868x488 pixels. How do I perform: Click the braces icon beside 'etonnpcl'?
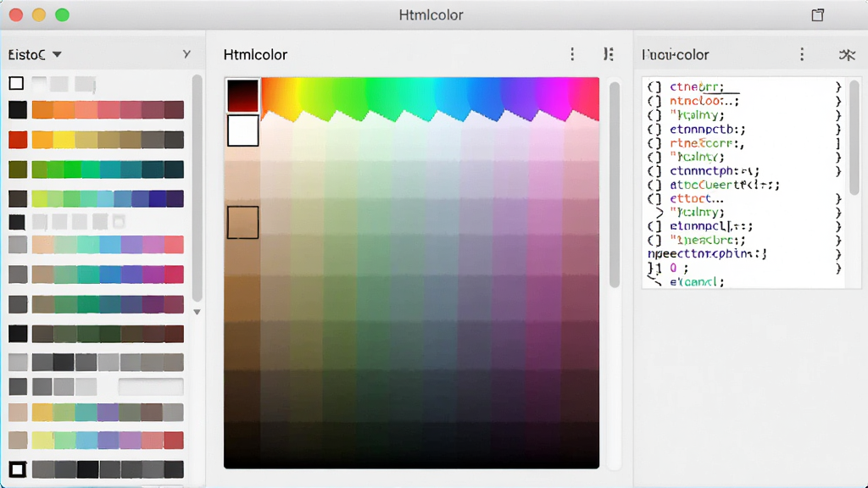[x=654, y=225]
